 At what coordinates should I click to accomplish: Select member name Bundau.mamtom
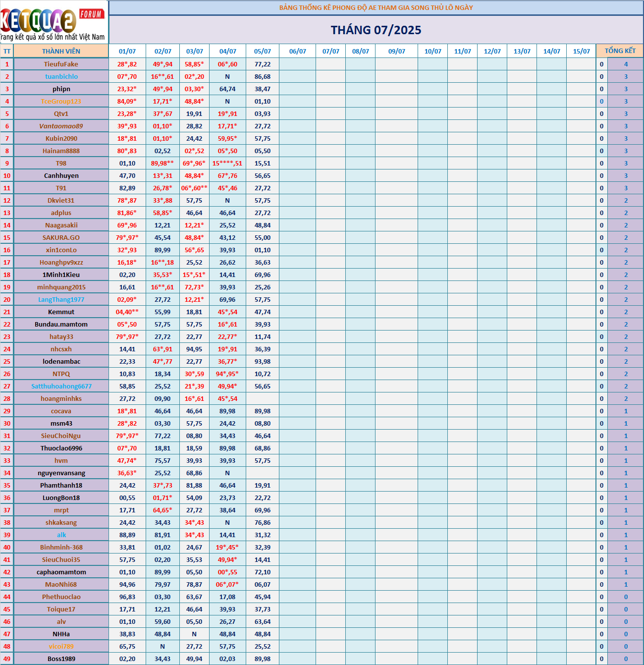coord(61,324)
